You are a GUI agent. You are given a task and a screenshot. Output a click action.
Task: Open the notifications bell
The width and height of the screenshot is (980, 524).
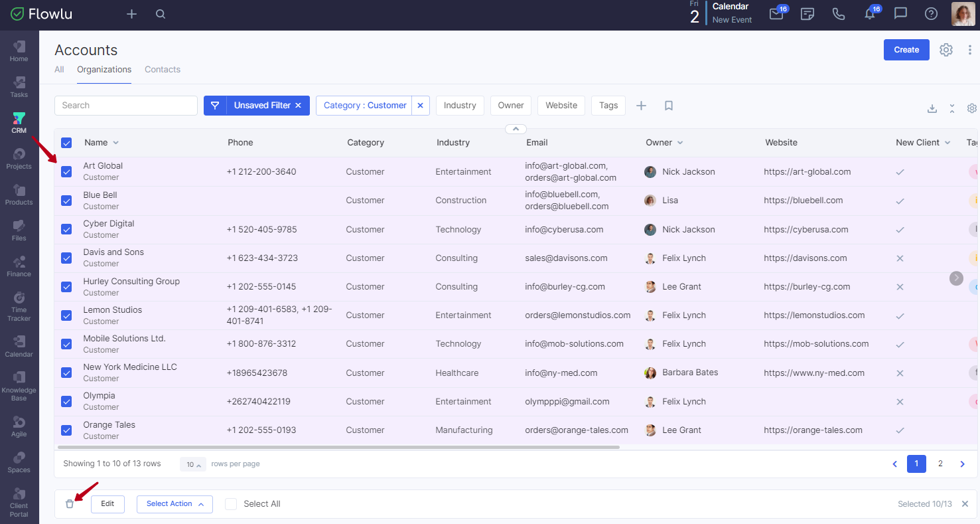(x=870, y=14)
